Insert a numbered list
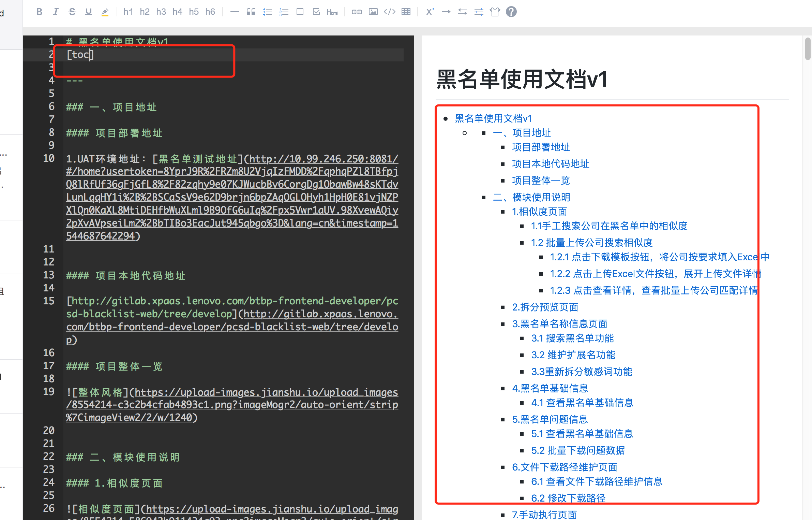 [284, 12]
